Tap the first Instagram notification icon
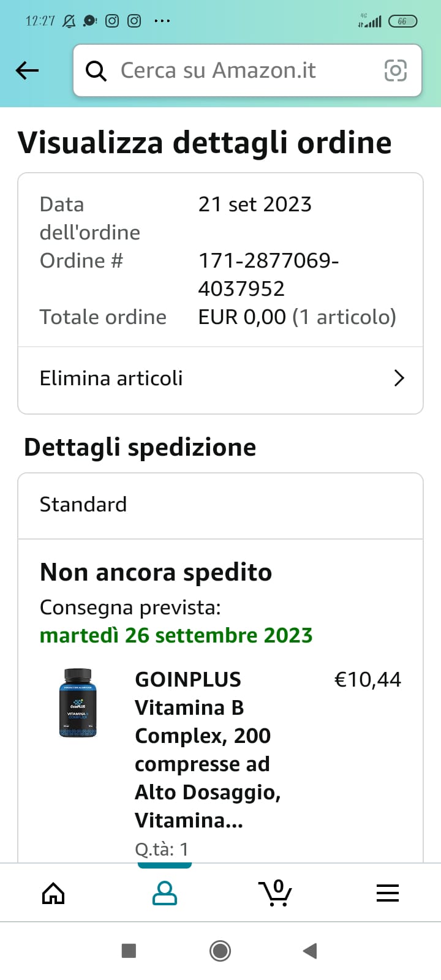441x980 pixels. (112, 21)
